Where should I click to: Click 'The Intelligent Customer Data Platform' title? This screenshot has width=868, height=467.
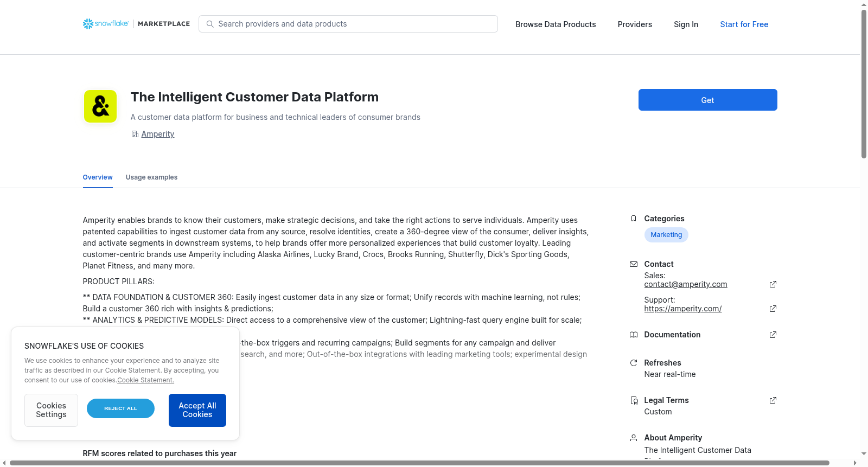coord(254,97)
